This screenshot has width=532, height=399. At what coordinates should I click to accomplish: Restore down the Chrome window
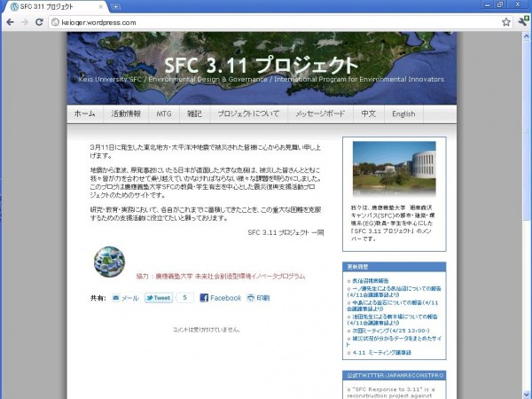(x=500, y=4)
